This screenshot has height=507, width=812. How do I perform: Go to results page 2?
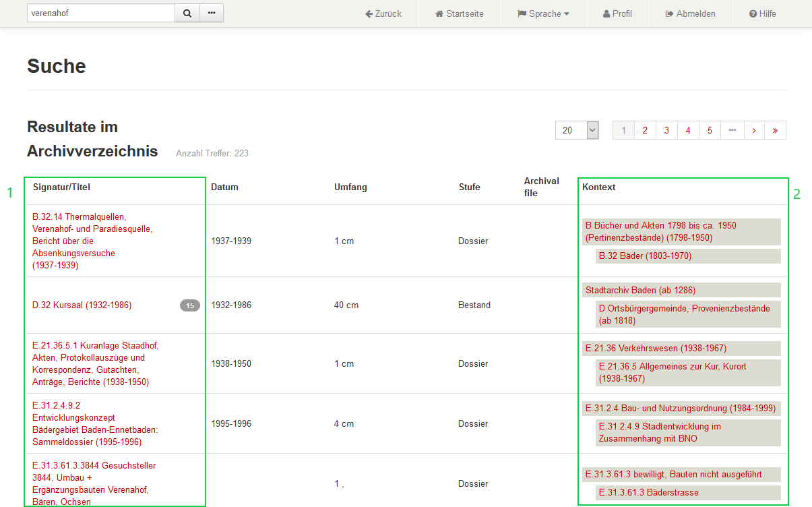pos(645,130)
